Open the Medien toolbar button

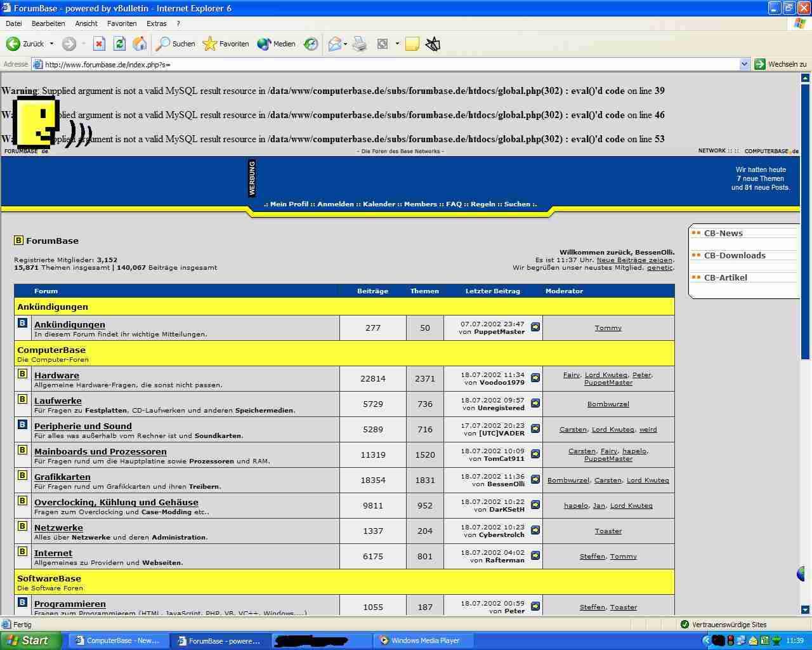(277, 44)
